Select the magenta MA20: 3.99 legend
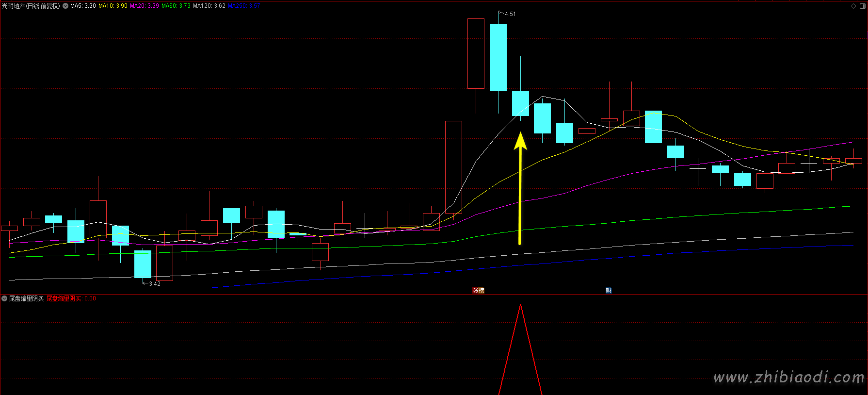 144,6
